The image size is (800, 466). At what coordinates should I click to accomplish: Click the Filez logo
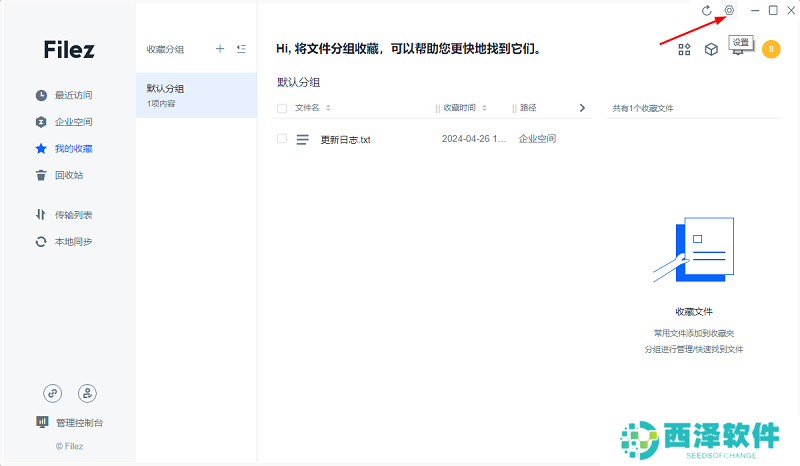pyautogui.click(x=69, y=50)
